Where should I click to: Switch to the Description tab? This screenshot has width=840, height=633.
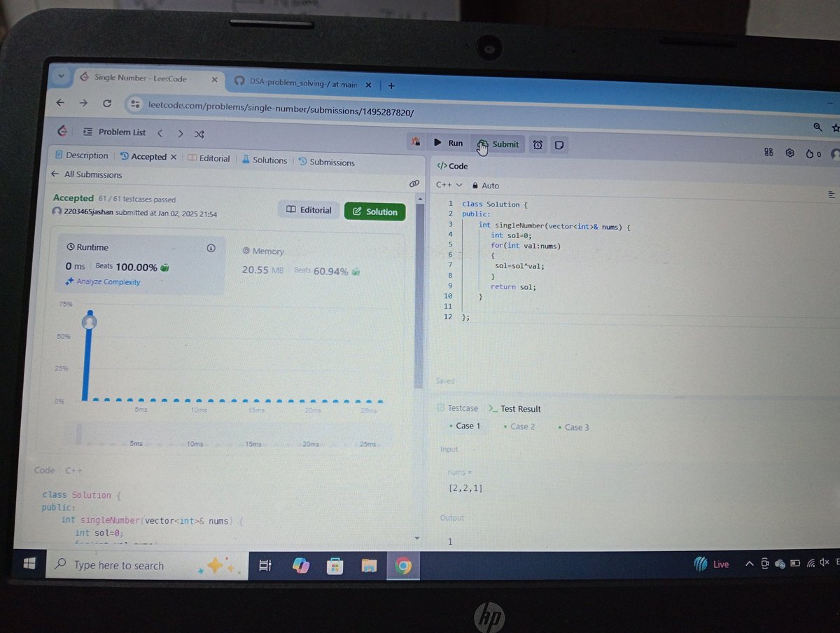point(81,155)
